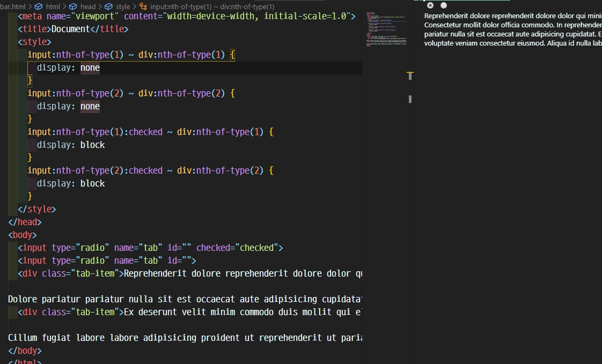Select the unchecked second radio button in preview

[x=444, y=5]
